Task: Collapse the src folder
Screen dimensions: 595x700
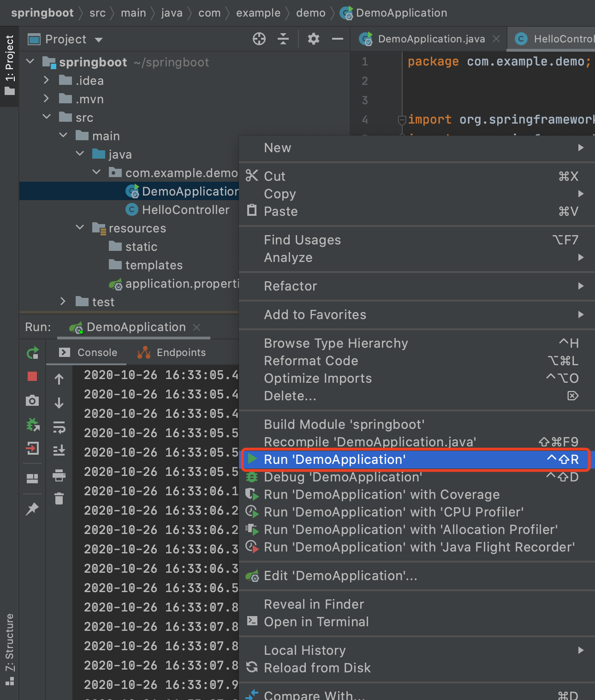Action: 47,117
